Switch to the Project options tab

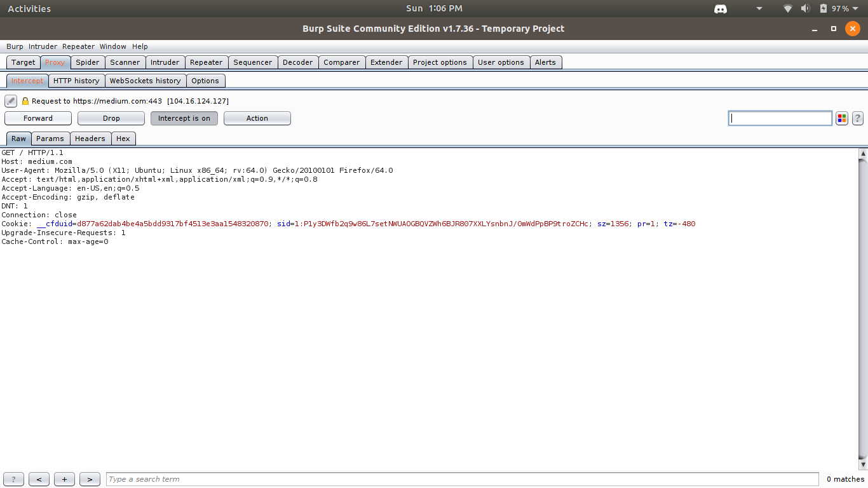(440, 62)
